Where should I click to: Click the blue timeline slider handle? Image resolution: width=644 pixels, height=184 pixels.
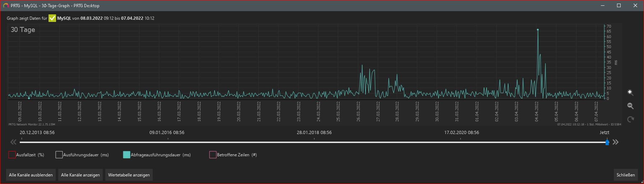tap(607, 142)
